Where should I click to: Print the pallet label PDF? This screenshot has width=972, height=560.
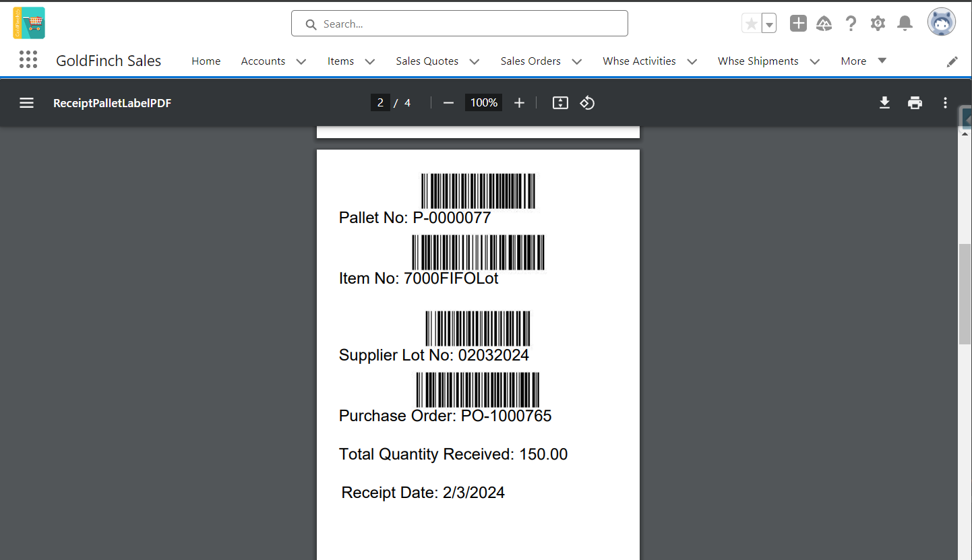click(915, 102)
